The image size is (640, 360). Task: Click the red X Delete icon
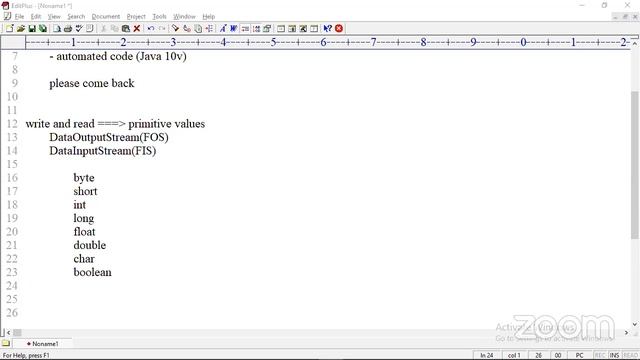(137, 29)
